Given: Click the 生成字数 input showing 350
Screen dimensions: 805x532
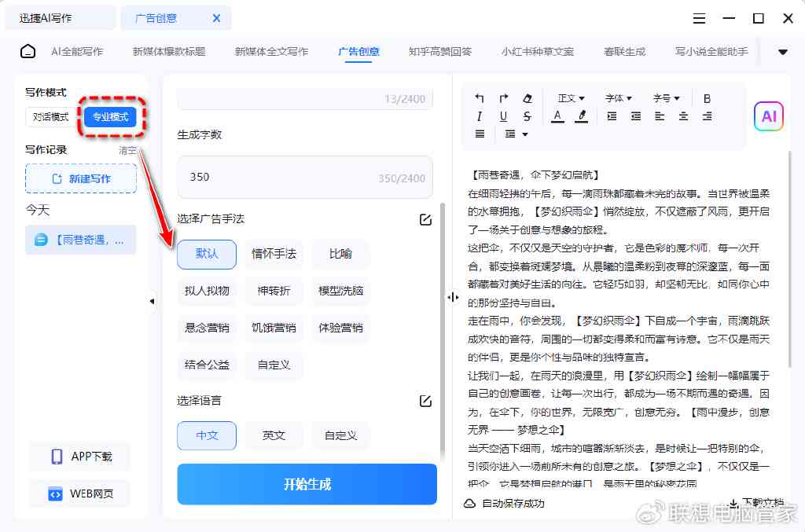Looking at the screenshot, I should click(305, 177).
